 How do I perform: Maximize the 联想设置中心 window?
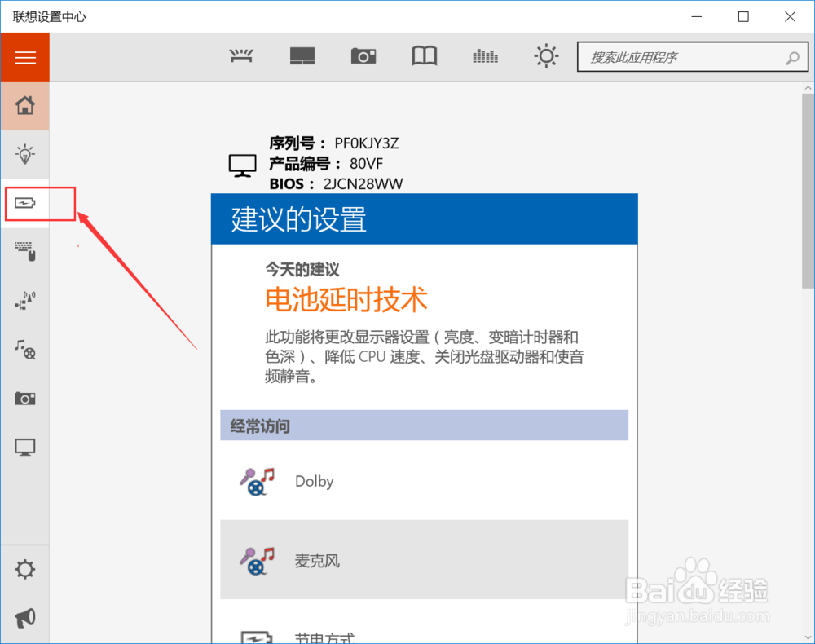point(743,16)
